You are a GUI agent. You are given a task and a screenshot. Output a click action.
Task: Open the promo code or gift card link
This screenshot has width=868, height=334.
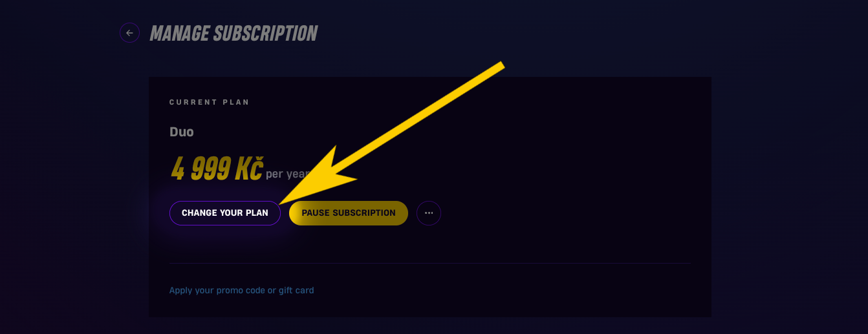241,291
